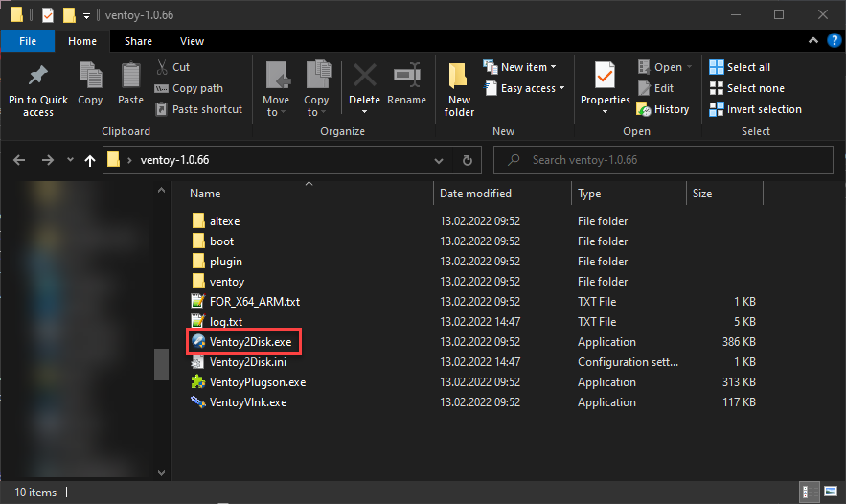Click the Rename icon in ribbon
The image size is (846, 504).
click(407, 76)
